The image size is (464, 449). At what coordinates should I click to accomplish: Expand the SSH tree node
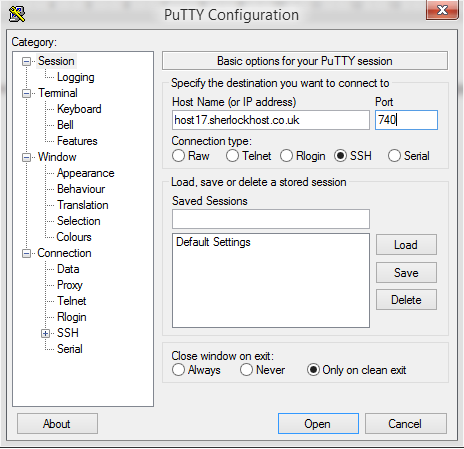click(45, 333)
